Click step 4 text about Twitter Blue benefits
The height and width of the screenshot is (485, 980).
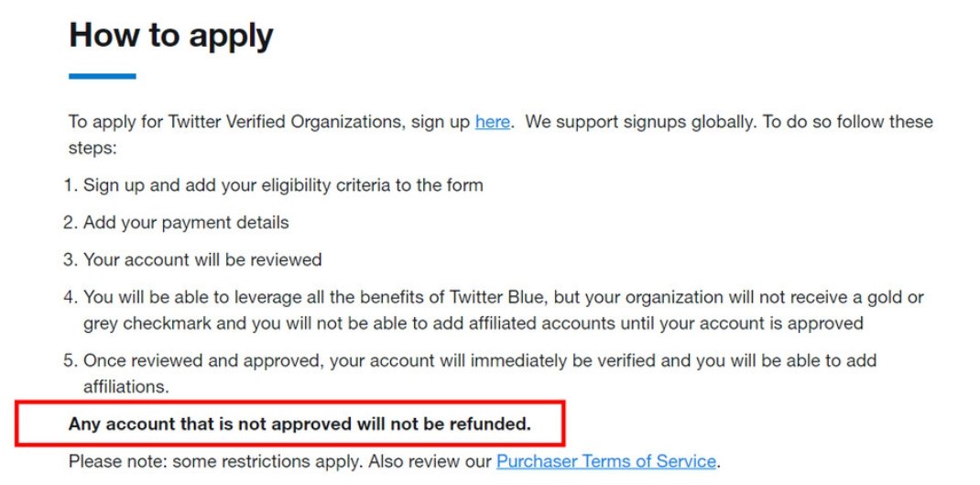tap(504, 297)
